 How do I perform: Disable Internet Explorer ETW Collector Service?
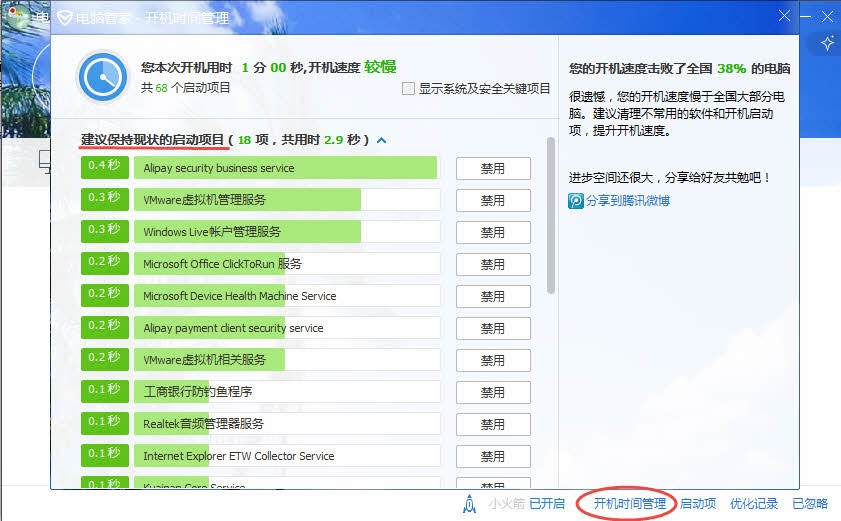tap(493, 457)
